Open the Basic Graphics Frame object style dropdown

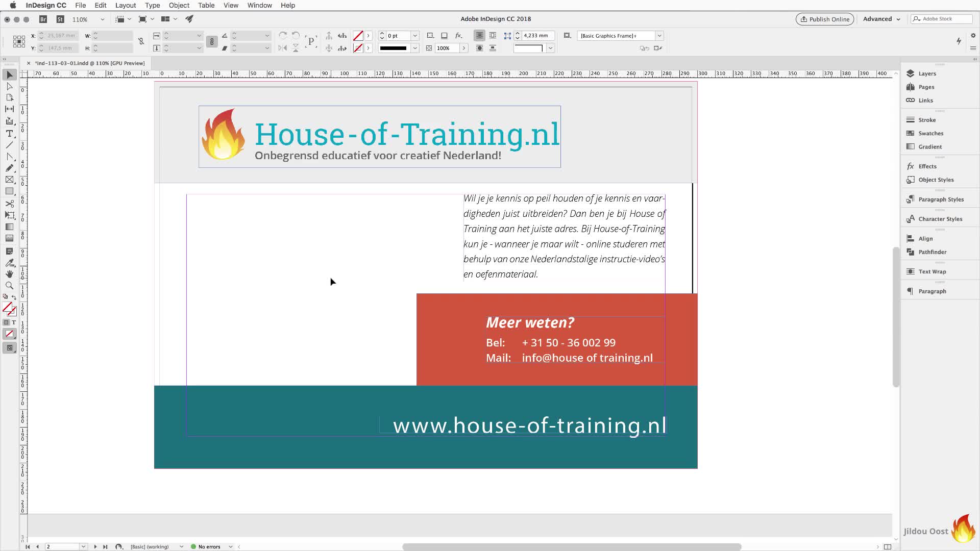click(659, 36)
